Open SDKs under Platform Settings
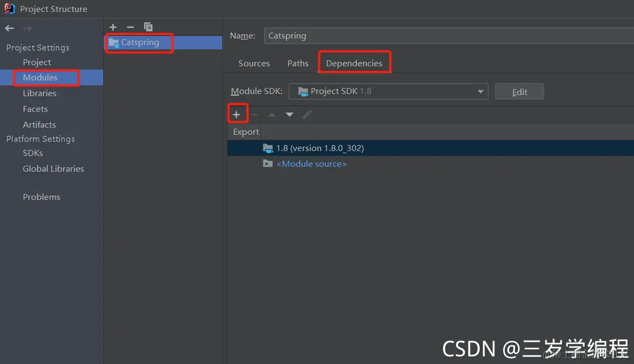634x364 pixels. tap(33, 153)
